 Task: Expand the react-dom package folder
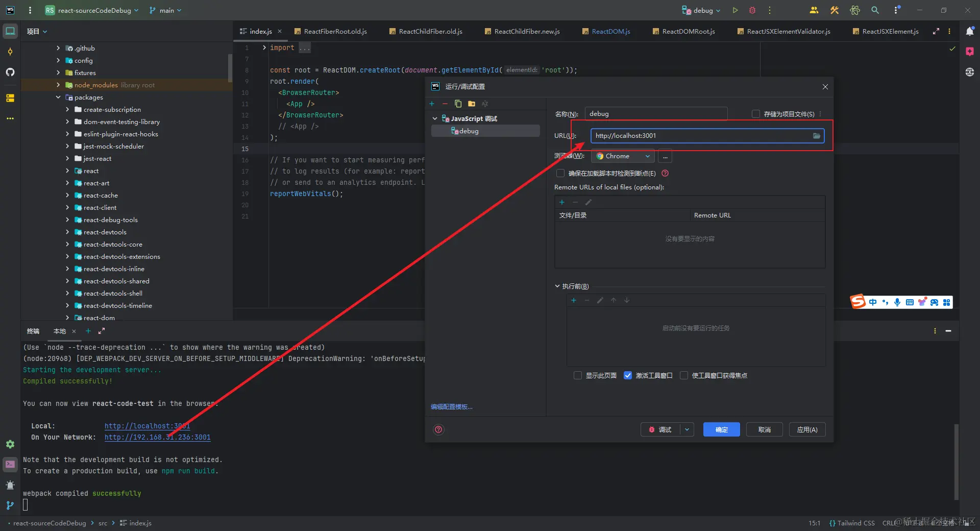click(x=67, y=318)
